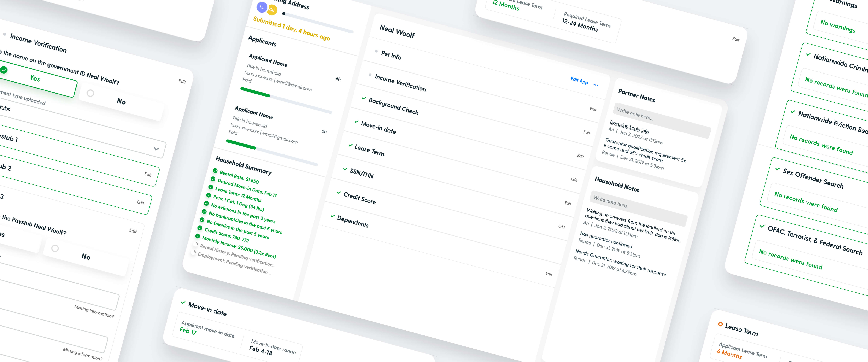
Task: Click the check icon beside Pets: 1 Cat, 1 Dog
Action: 209,195
